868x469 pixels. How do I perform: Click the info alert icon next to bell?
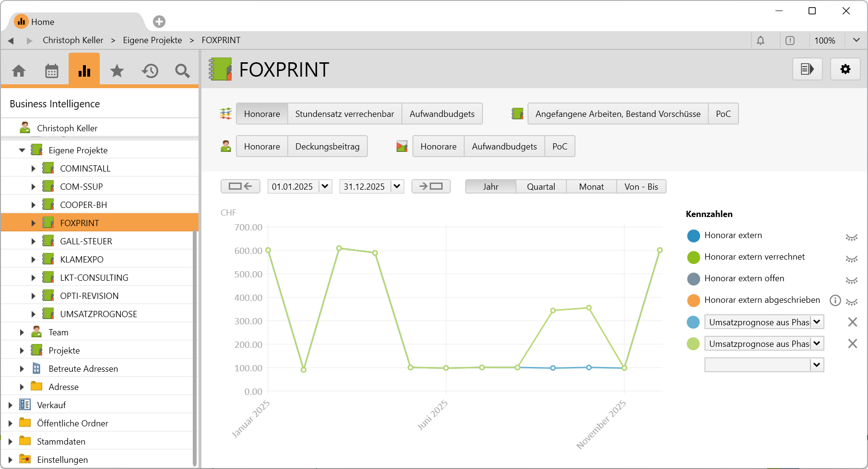tap(790, 41)
